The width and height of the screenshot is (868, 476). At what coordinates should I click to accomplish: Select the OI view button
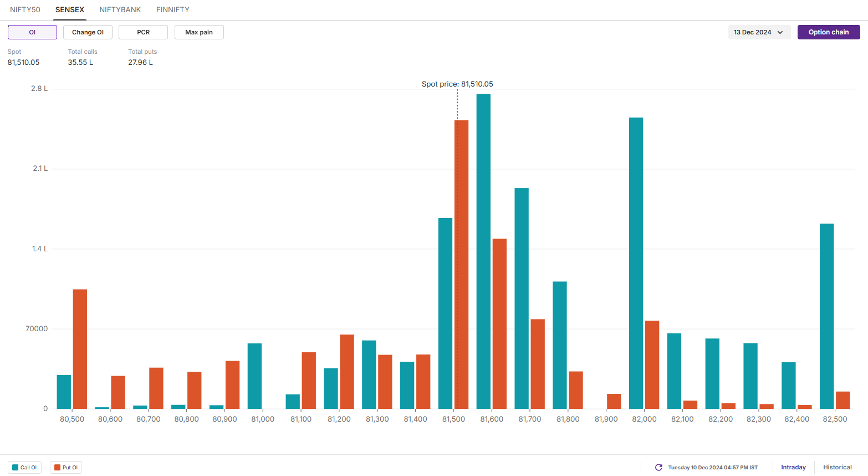32,32
